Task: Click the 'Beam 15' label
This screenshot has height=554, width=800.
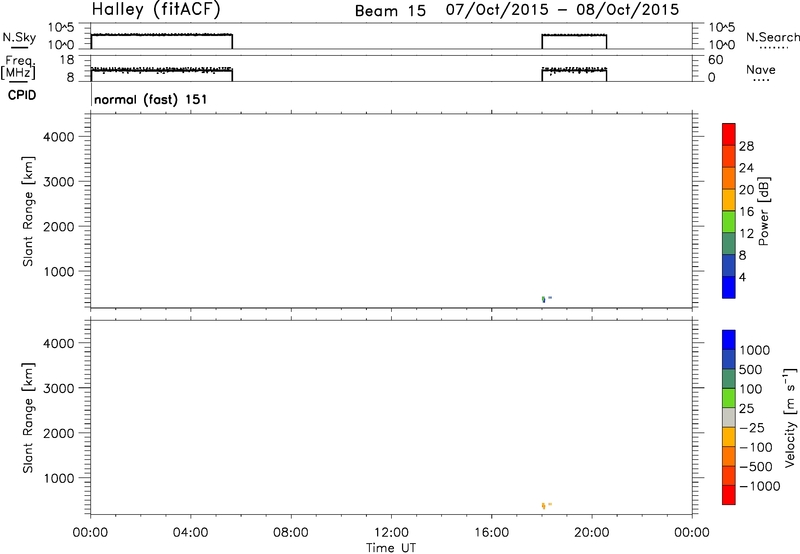Action: pos(390,11)
